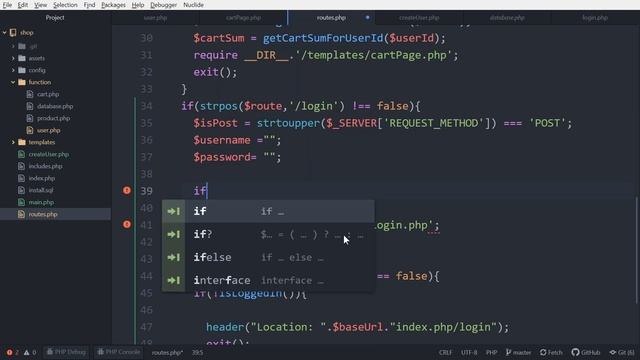Click the warning count status icon
Viewport: 640px width, 360px height.
[27, 352]
